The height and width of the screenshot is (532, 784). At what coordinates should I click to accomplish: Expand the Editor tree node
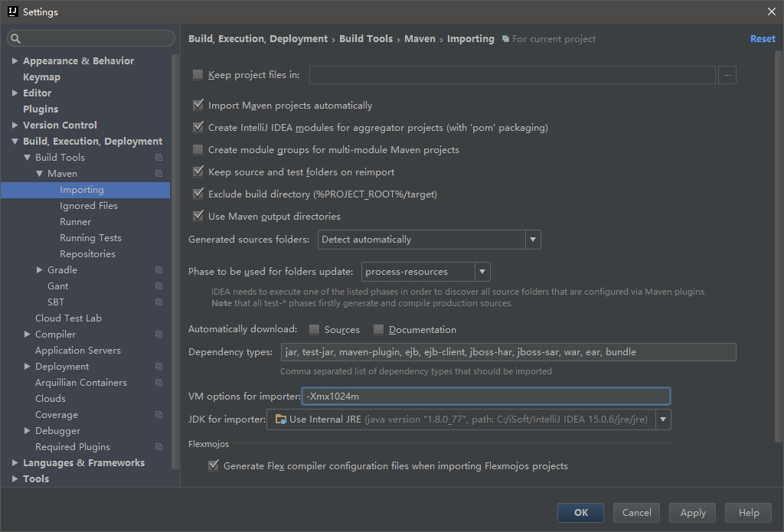point(15,93)
